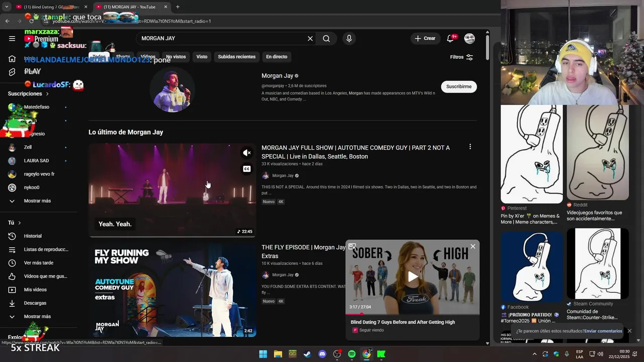Open the Steam Community image result
This screenshot has width=644, height=362.
[598, 263]
